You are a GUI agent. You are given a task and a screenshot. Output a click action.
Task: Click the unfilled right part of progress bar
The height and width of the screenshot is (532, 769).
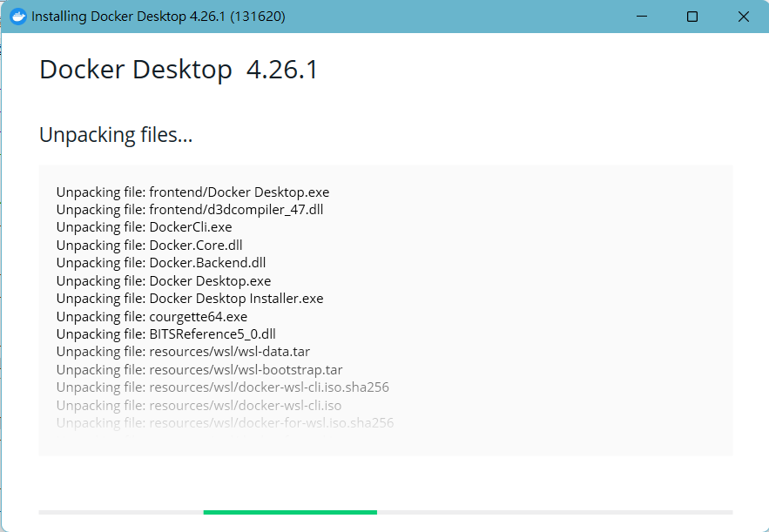pos(554,512)
